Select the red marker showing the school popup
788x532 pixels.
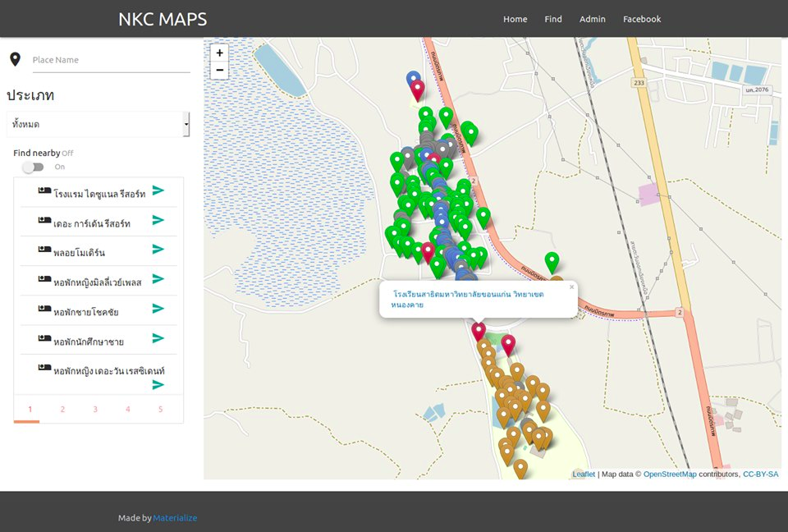[479, 330]
